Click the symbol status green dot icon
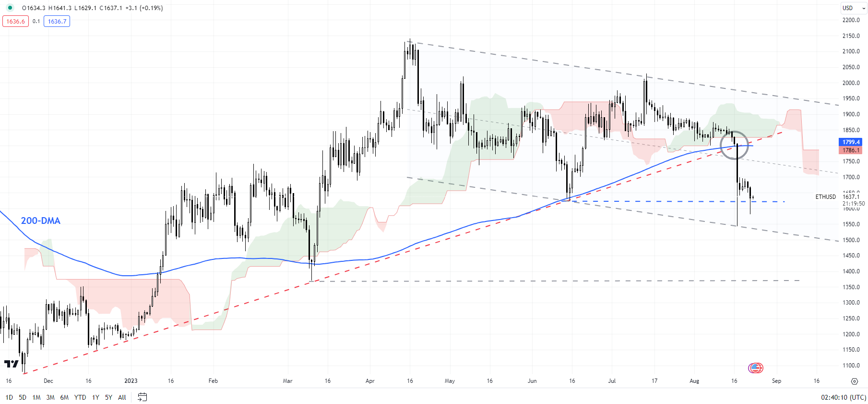This screenshot has height=404, width=868. (x=10, y=8)
